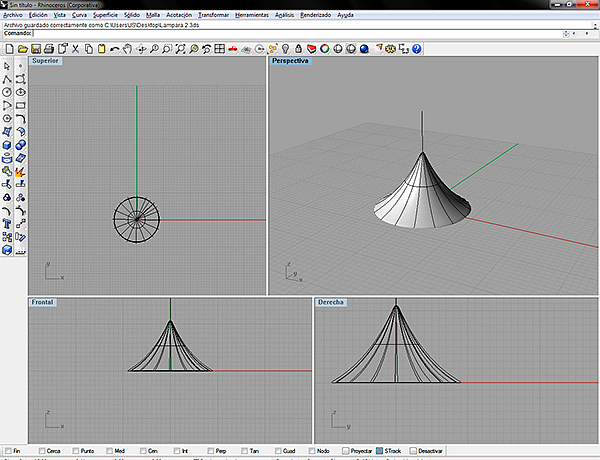Open the Superior viewport title menu
This screenshot has height=460, width=600.
point(45,61)
